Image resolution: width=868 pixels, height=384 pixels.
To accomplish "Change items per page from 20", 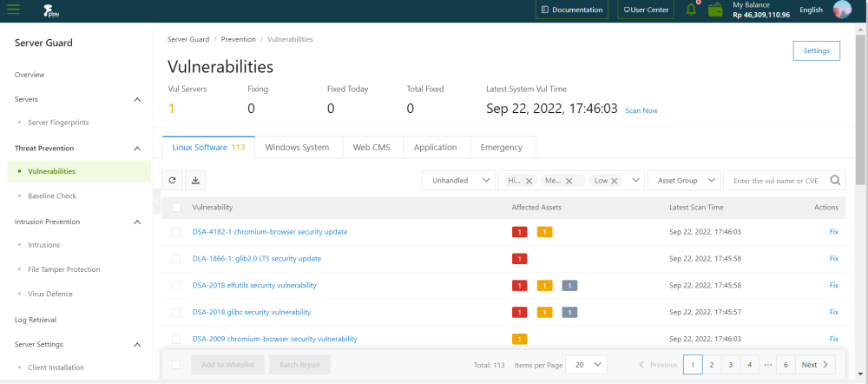I will coord(586,365).
